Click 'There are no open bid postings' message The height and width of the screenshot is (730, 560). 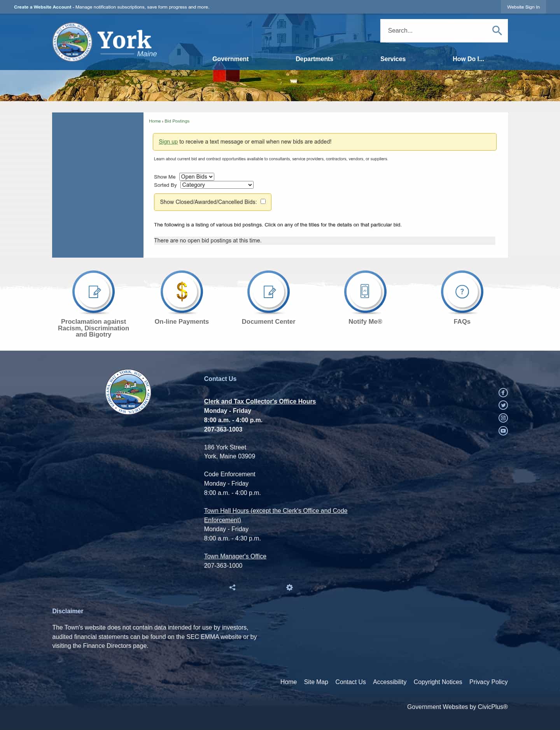point(208,240)
